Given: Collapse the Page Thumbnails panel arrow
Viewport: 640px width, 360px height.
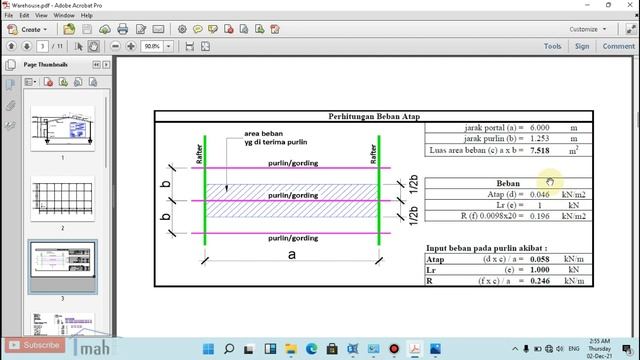Looking at the screenshot, I should [x=106, y=64].
